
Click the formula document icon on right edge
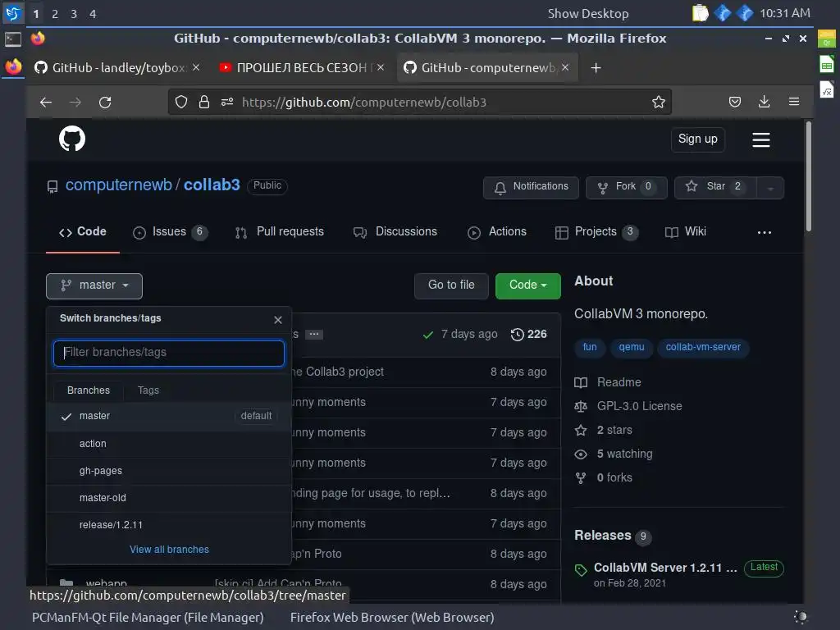point(827,89)
